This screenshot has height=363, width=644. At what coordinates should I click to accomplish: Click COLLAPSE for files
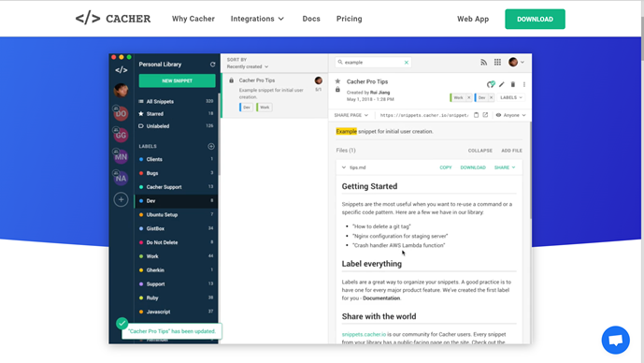(479, 151)
